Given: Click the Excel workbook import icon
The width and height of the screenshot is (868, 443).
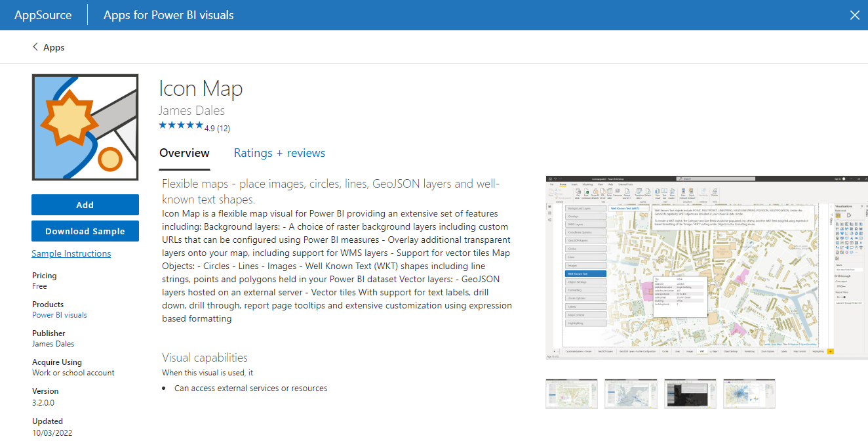Looking at the screenshot, I should [587, 192].
